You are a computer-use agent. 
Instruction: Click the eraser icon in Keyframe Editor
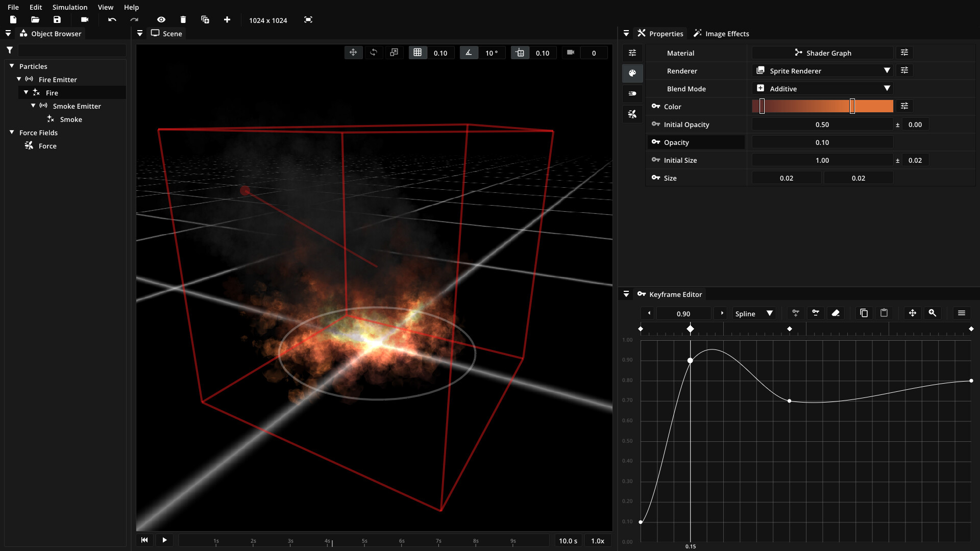pyautogui.click(x=836, y=313)
